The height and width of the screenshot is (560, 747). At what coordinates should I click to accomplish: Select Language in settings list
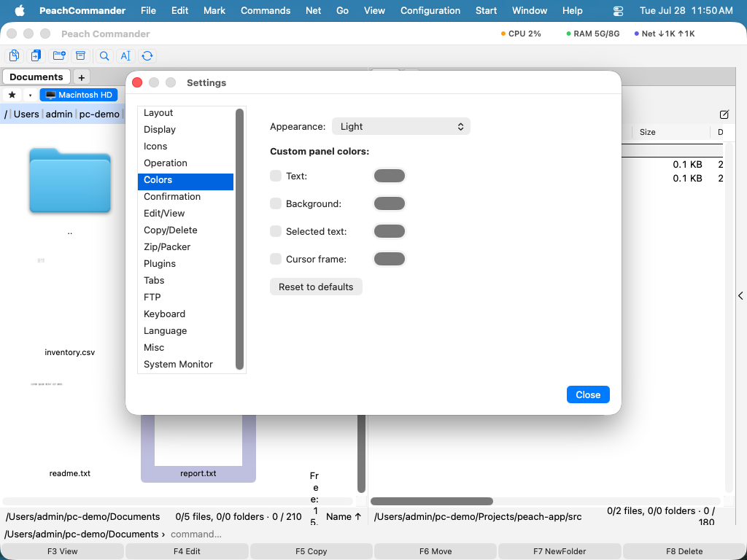point(186,330)
